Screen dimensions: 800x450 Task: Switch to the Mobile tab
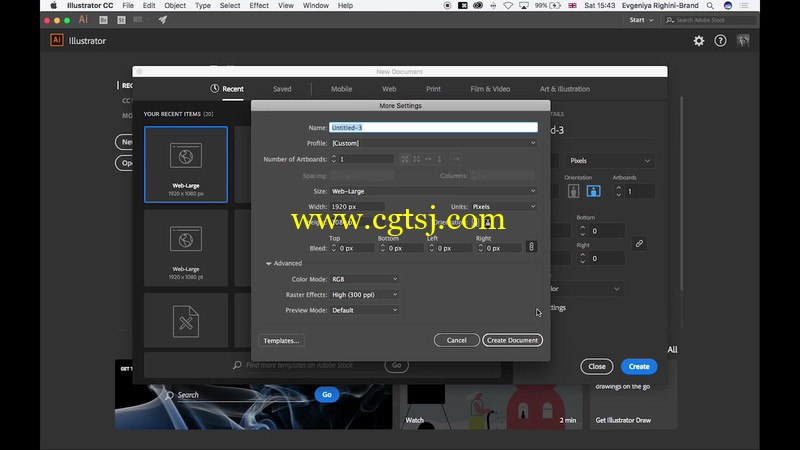(x=341, y=89)
